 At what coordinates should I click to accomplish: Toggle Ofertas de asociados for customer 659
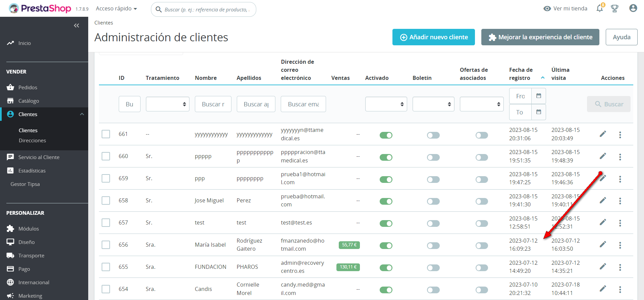coord(482,180)
